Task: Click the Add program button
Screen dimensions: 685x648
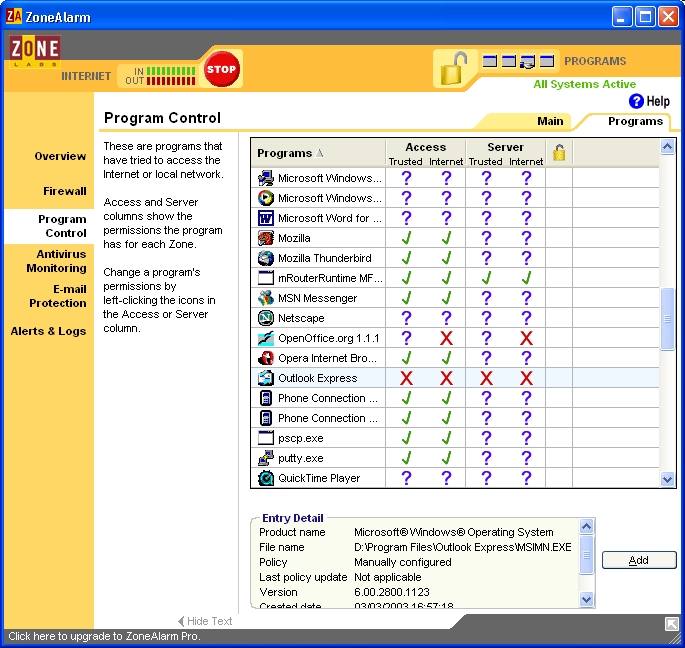Action: coord(639,560)
